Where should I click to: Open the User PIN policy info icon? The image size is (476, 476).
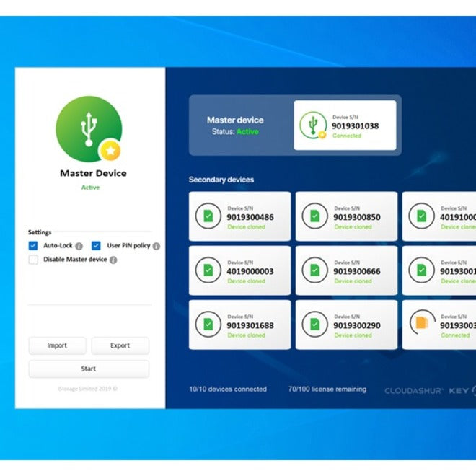tap(157, 246)
